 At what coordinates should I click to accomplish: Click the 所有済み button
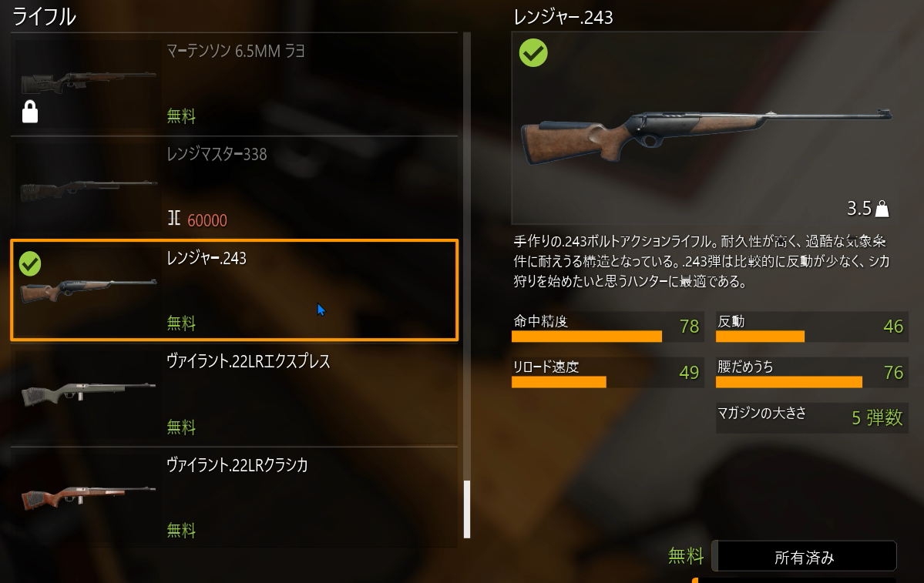point(805,557)
